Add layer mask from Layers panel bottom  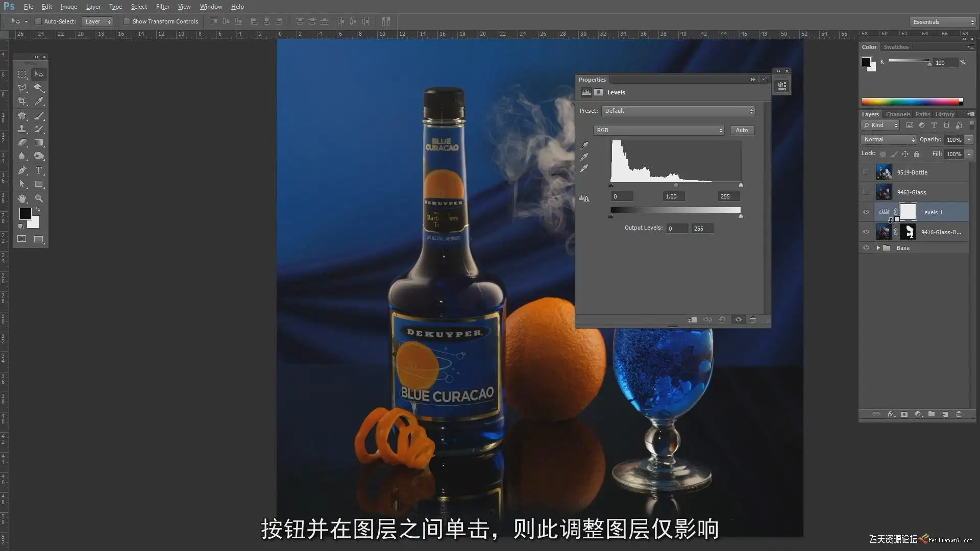(x=904, y=414)
